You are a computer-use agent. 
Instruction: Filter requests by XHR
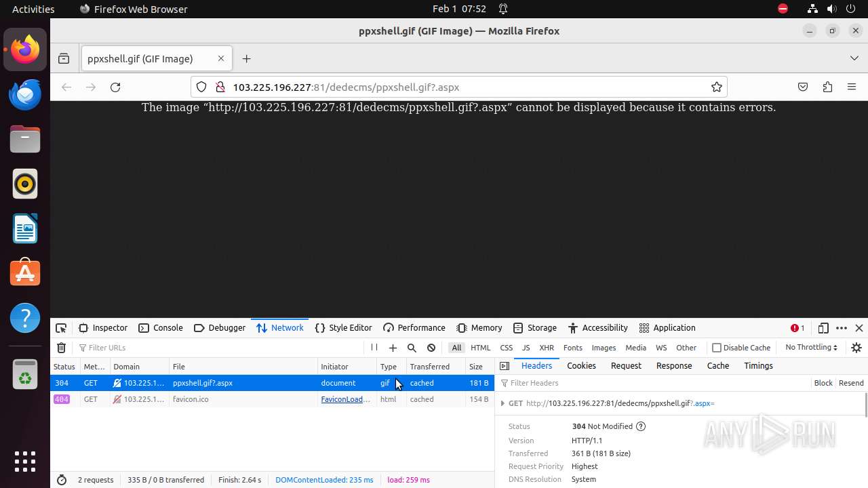click(547, 348)
